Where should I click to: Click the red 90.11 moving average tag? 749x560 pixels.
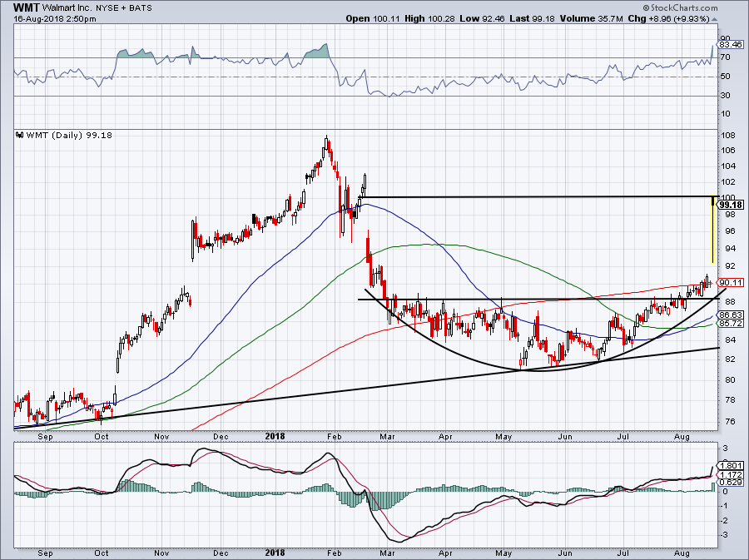coord(731,283)
